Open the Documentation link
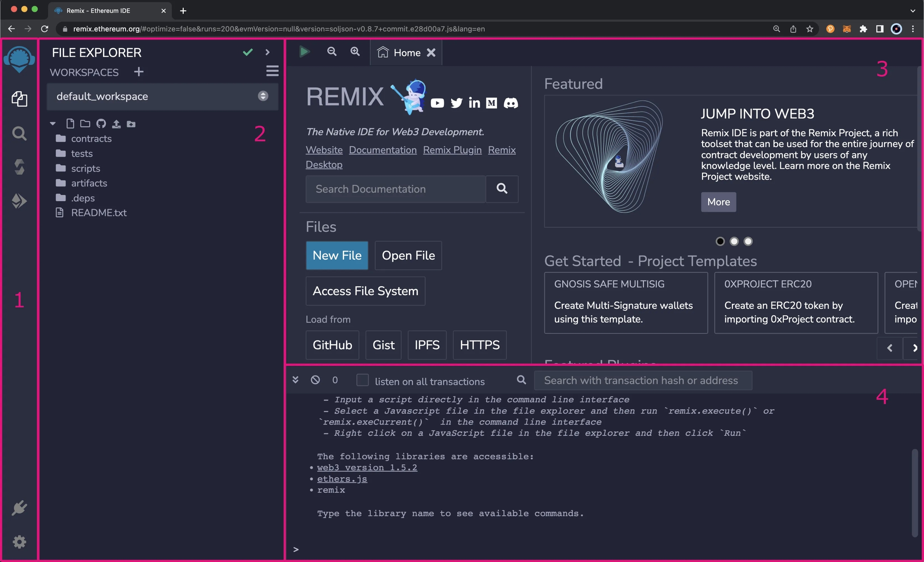 (x=383, y=150)
